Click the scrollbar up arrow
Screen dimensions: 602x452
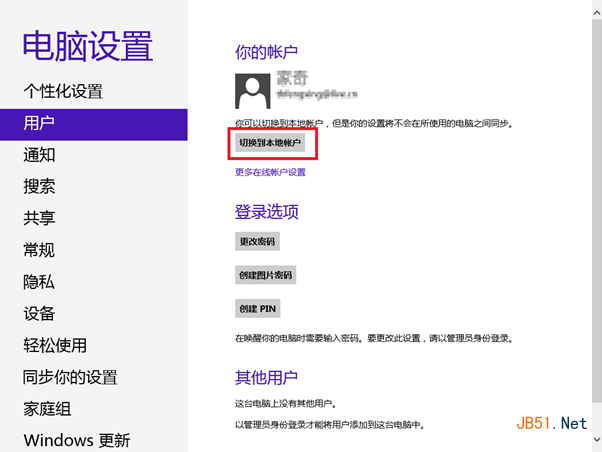[597, 13]
